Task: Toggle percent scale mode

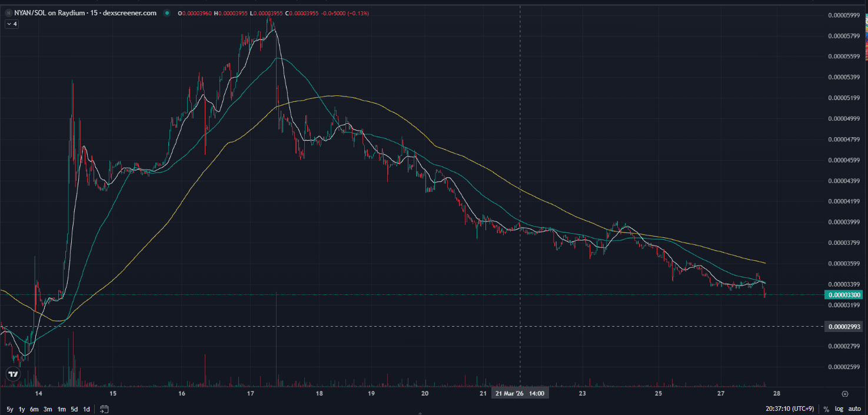Action: 826,409
